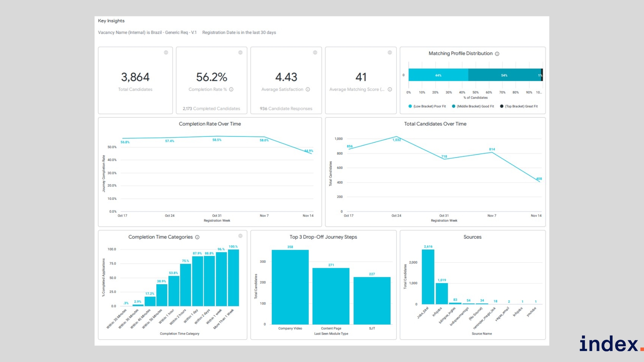Click the 1,032 data point on candidates chart

pos(396,137)
